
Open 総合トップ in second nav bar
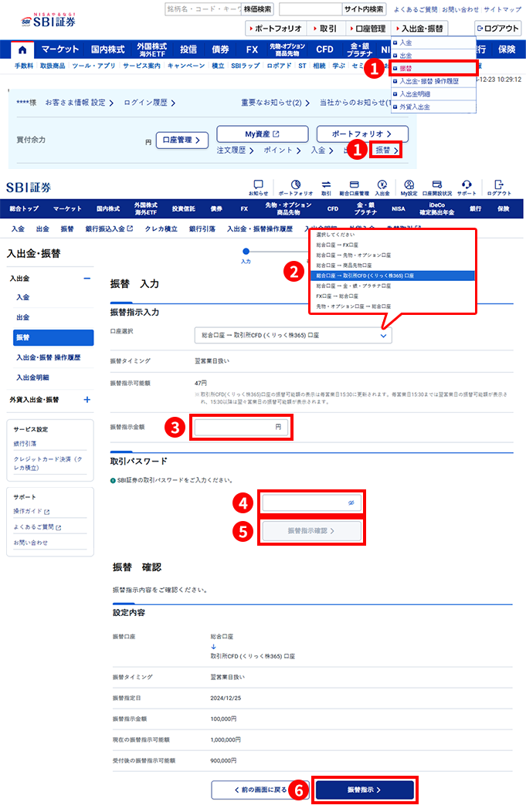(24, 208)
